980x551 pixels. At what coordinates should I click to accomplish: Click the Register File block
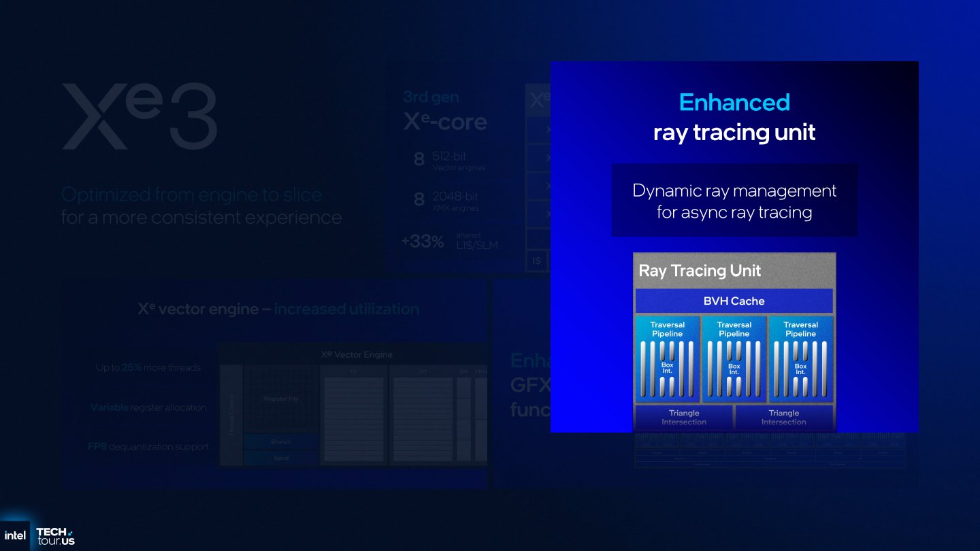281,399
